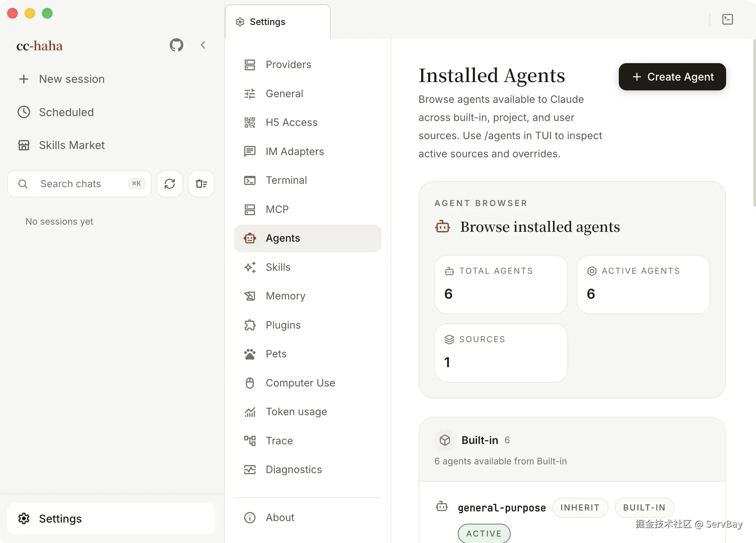
Task: Open the Memory settings
Action: (308, 296)
